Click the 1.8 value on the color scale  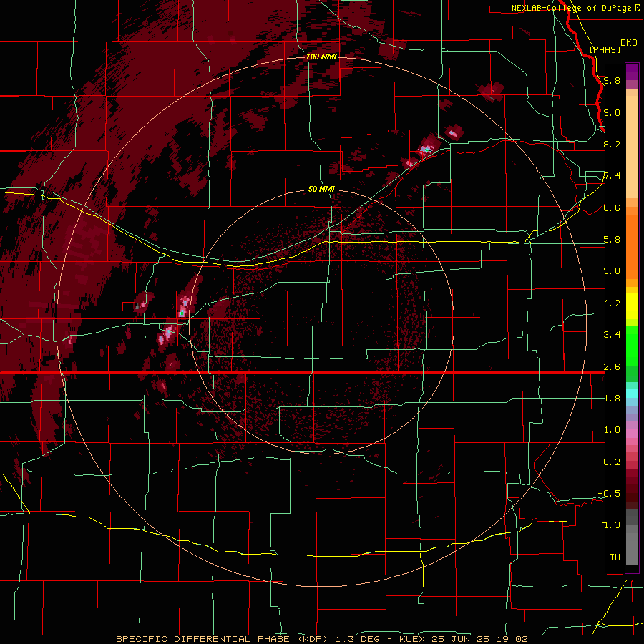[612, 399]
